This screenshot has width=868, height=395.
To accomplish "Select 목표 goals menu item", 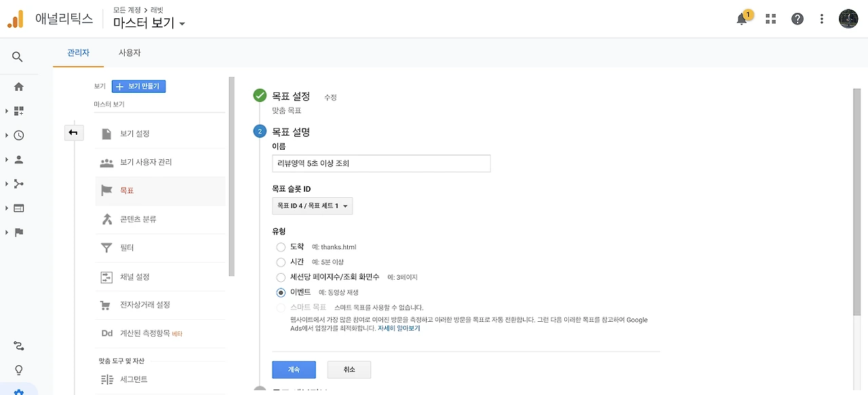I will (x=160, y=191).
